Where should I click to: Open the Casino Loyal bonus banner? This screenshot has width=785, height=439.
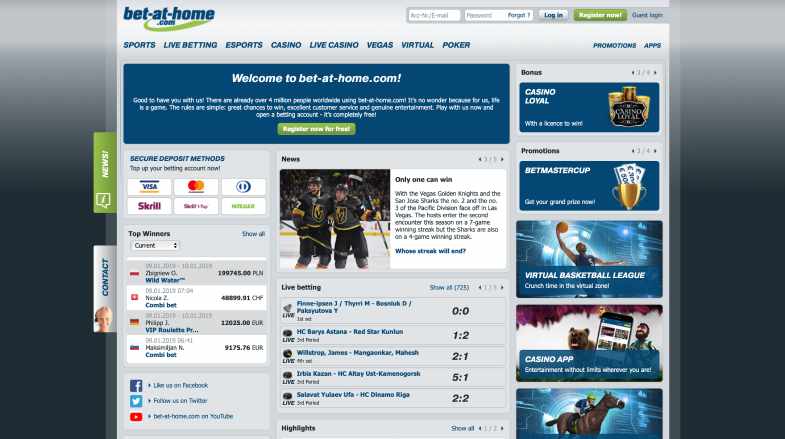pyautogui.click(x=589, y=107)
